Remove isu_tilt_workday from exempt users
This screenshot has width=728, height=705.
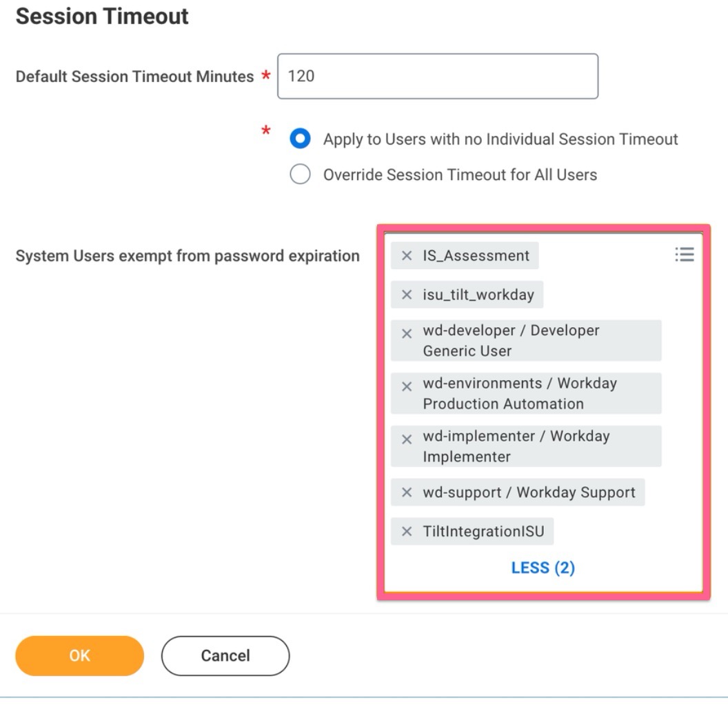[407, 295]
